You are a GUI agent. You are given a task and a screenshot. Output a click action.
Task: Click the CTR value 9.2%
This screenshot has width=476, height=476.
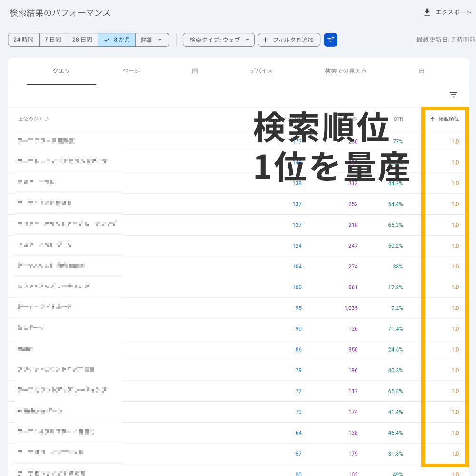pos(397,308)
